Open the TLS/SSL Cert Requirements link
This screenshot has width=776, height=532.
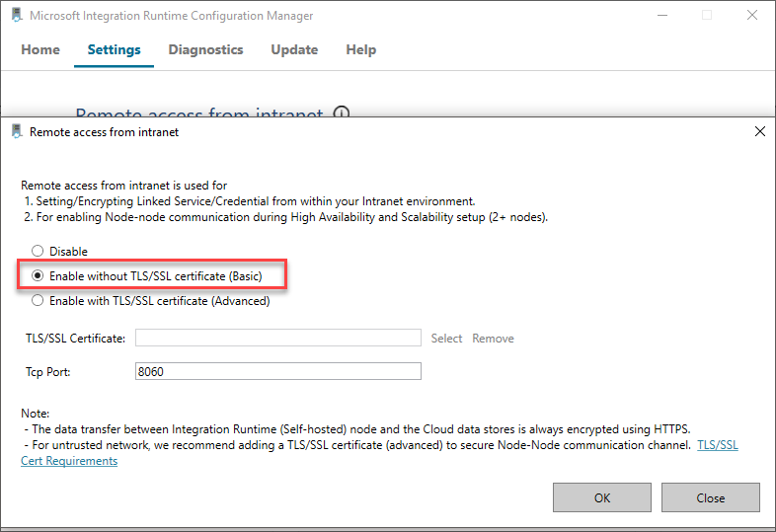point(717,445)
